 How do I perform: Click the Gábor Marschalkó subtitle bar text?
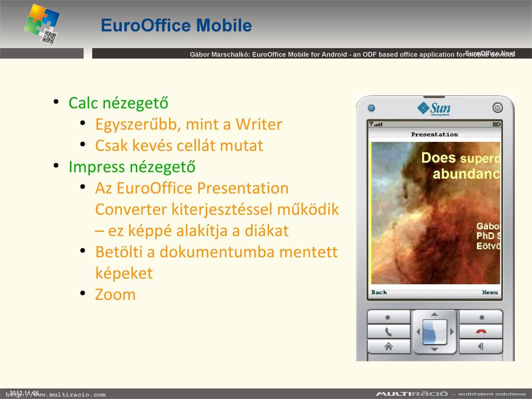352,54
